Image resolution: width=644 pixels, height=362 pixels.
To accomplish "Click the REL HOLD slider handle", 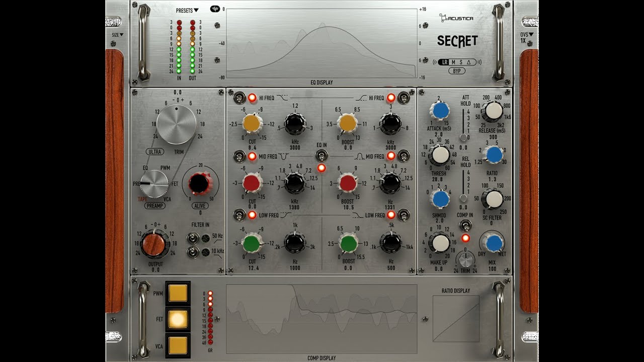I will pyautogui.click(x=463, y=198).
